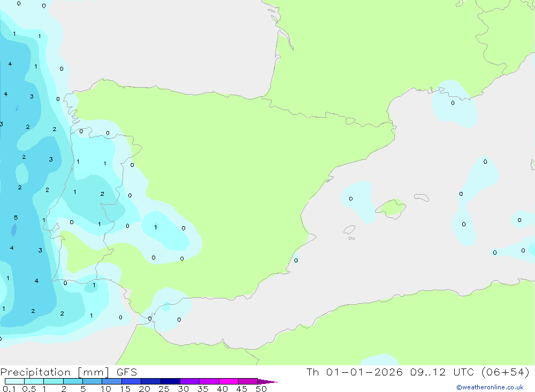Click the "0.1" legend scale label
This screenshot has height=392, width=535.
9,389
